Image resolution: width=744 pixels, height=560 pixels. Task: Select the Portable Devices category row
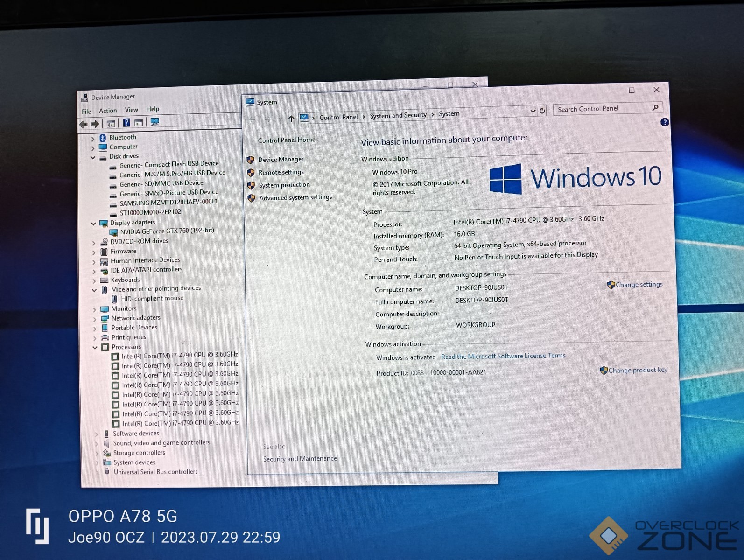pyautogui.click(x=134, y=328)
